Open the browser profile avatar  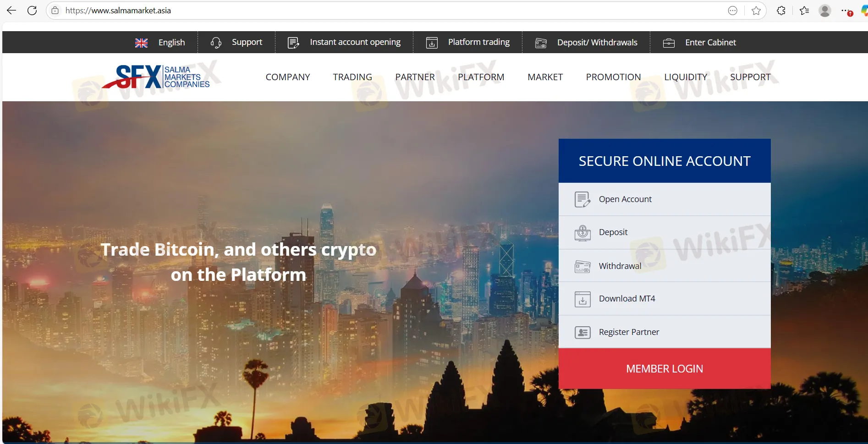825,11
